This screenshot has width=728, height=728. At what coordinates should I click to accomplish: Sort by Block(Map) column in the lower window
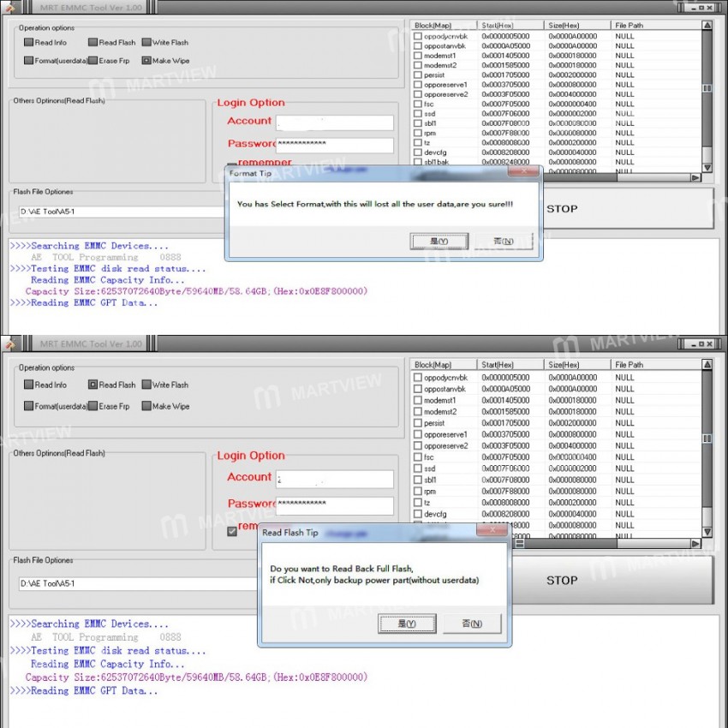(444, 365)
